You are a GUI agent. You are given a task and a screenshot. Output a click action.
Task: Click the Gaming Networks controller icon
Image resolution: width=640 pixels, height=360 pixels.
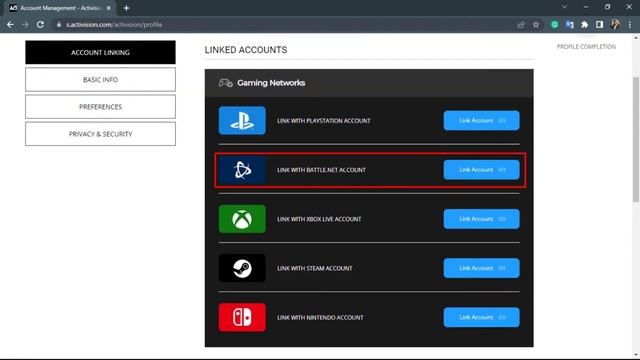coord(225,83)
